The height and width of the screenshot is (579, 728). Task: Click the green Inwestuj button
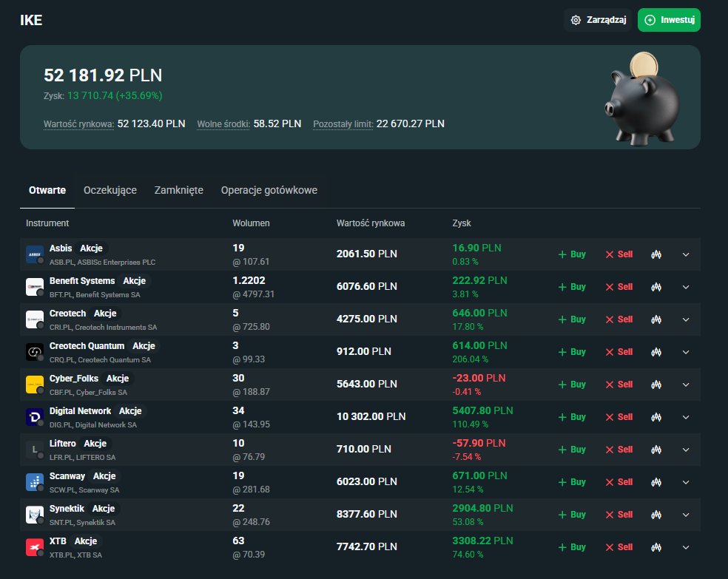click(x=669, y=20)
